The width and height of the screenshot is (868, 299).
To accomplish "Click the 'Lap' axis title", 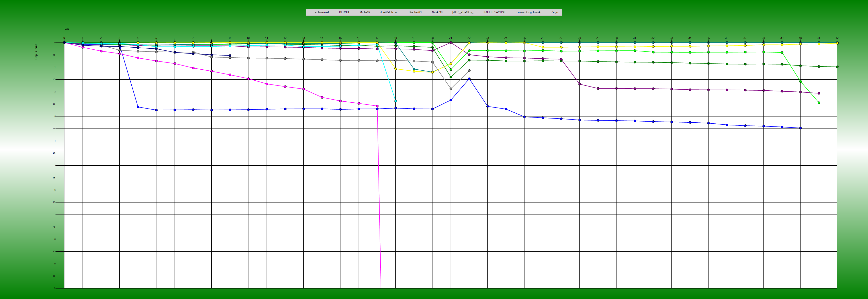I will (x=67, y=29).
